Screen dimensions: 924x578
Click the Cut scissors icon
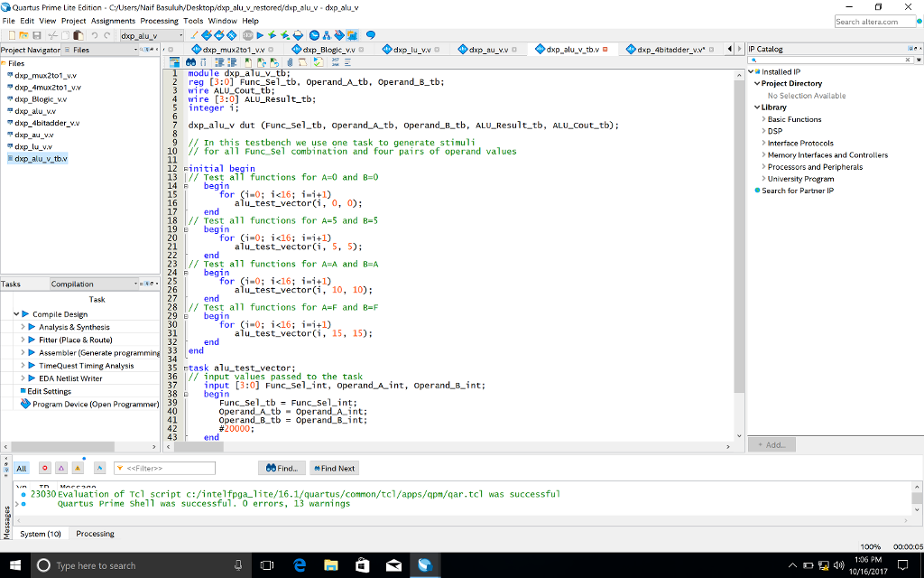[52, 35]
